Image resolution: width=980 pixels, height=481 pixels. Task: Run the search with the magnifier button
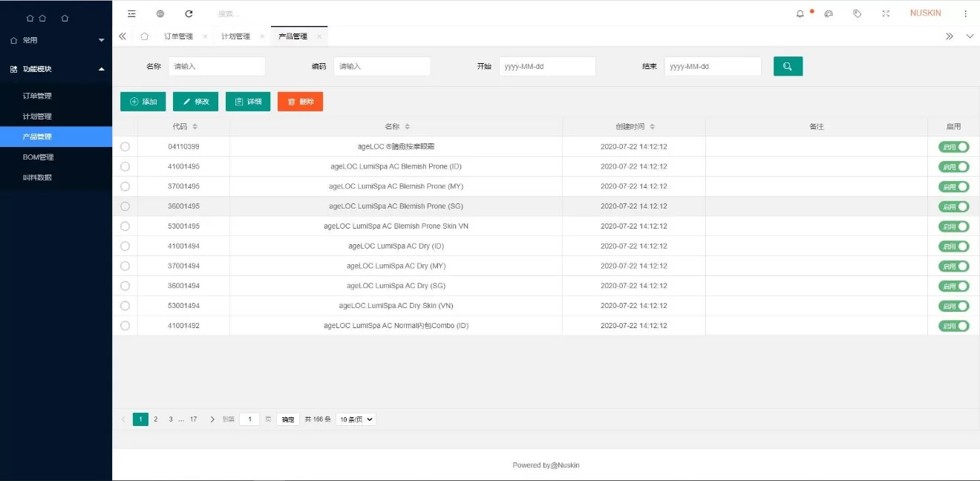(788, 66)
